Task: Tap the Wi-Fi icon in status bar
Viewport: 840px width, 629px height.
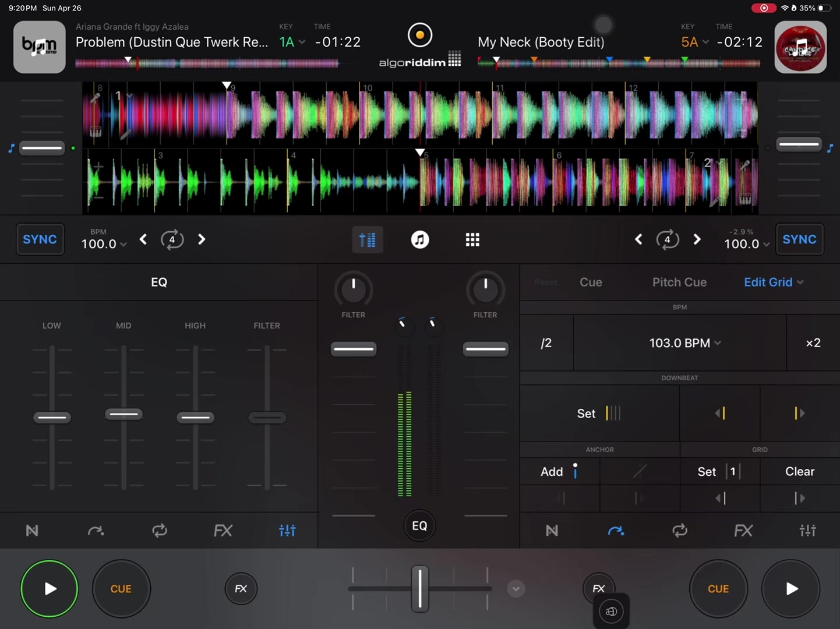Action: [785, 8]
